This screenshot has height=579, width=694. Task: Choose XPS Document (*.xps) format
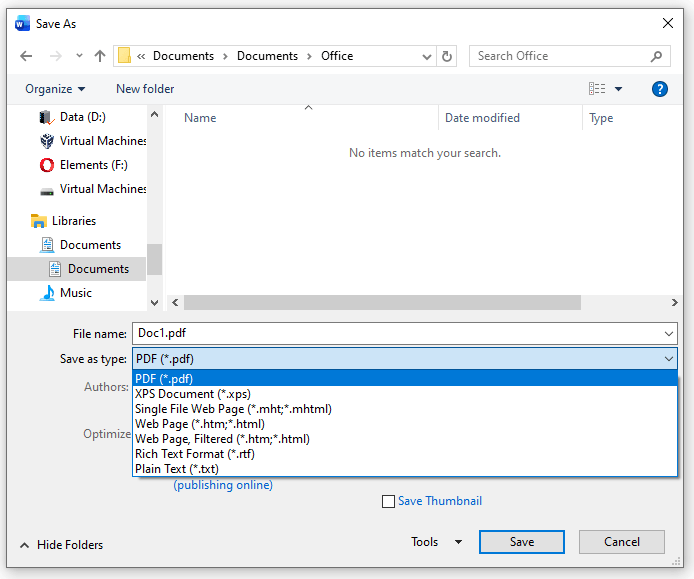405,394
